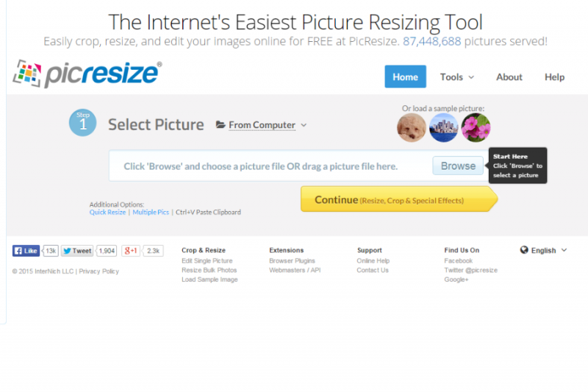The height and width of the screenshot is (392, 588).
Task: Click the PicResize logo icon
Action: coord(28,75)
